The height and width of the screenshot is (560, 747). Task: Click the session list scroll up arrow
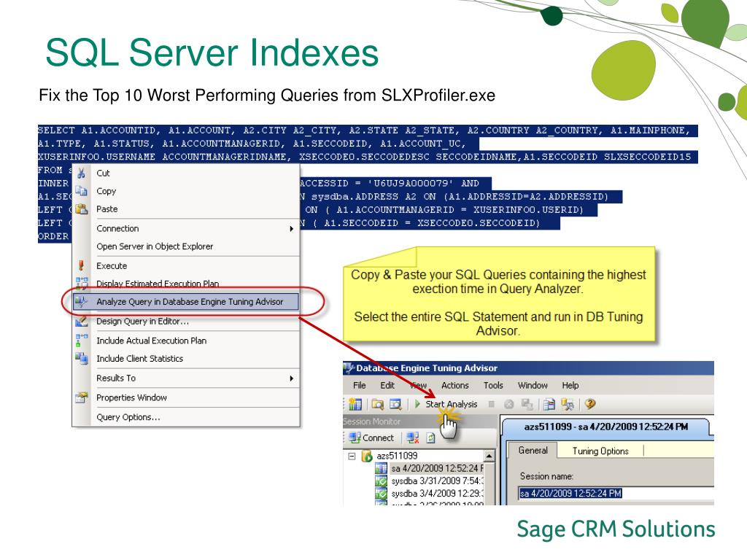(x=489, y=456)
